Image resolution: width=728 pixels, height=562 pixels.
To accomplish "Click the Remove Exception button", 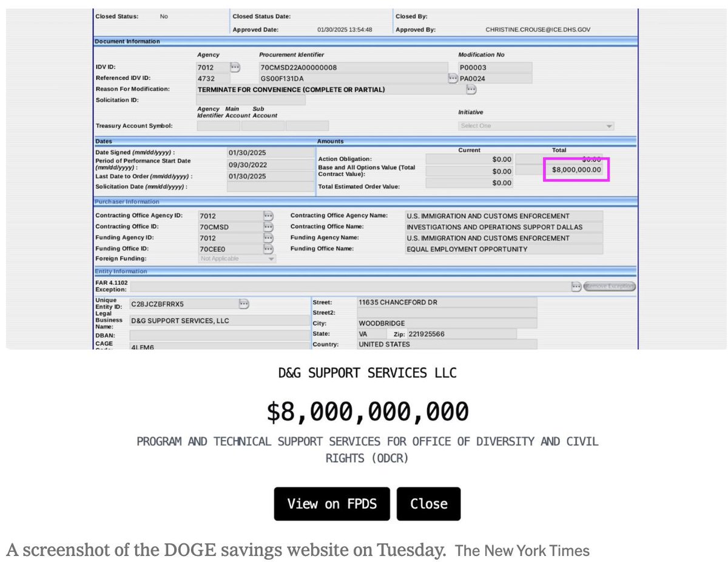I will [x=609, y=287].
